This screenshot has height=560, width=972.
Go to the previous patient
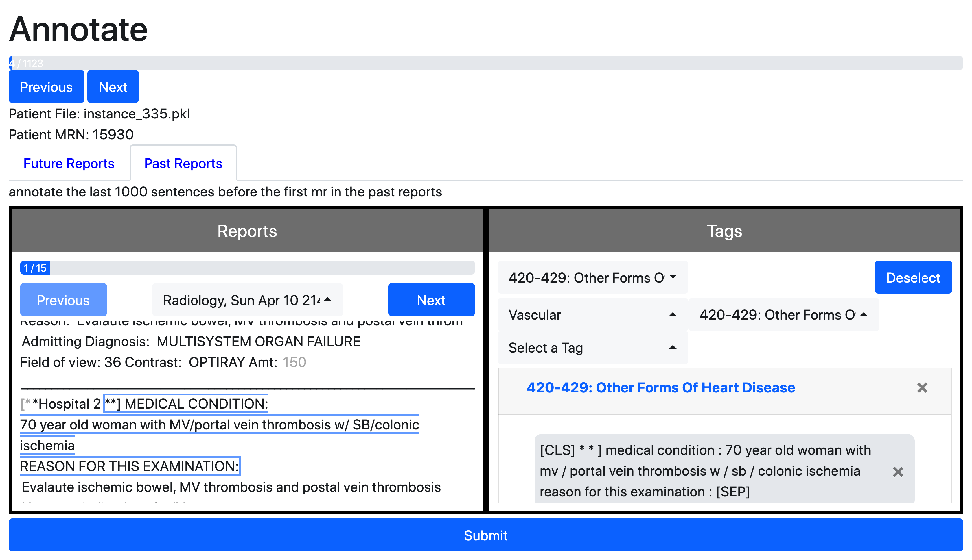tap(46, 87)
